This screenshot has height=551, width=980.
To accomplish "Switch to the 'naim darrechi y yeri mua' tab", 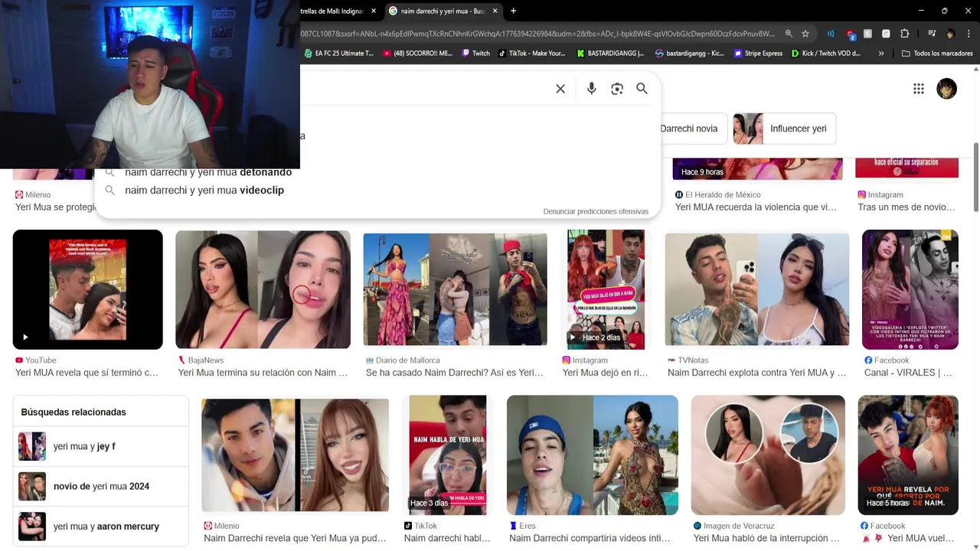I will tap(443, 11).
